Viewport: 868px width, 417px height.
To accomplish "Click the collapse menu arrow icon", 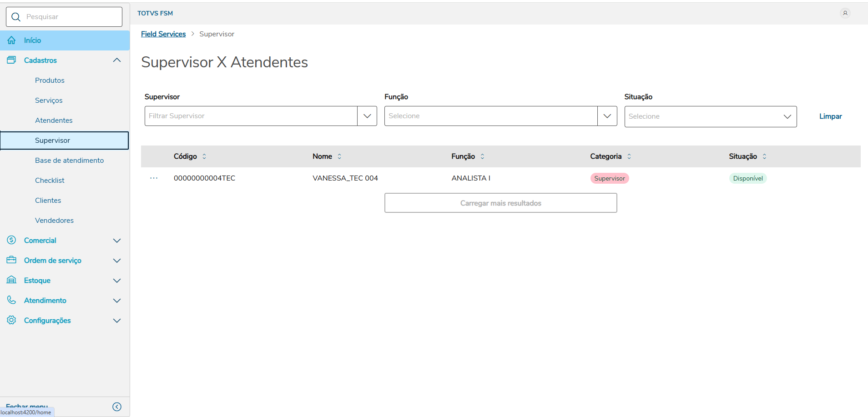I will point(117,407).
